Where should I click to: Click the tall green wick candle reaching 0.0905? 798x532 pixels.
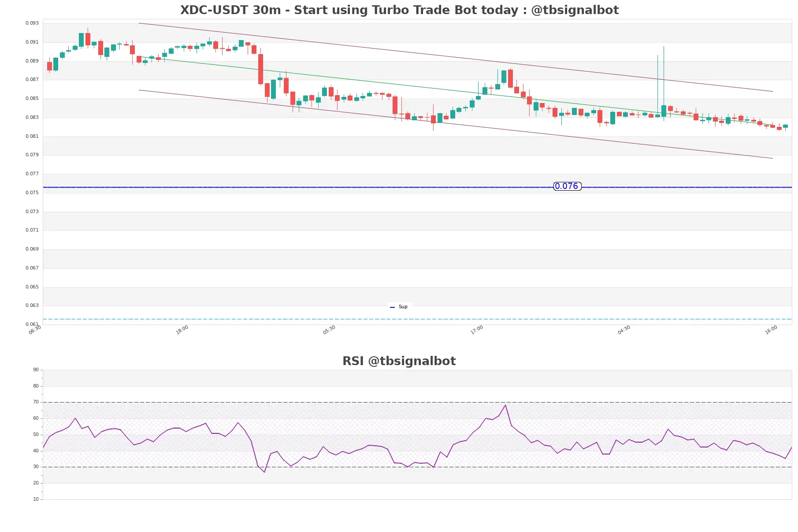click(664, 84)
